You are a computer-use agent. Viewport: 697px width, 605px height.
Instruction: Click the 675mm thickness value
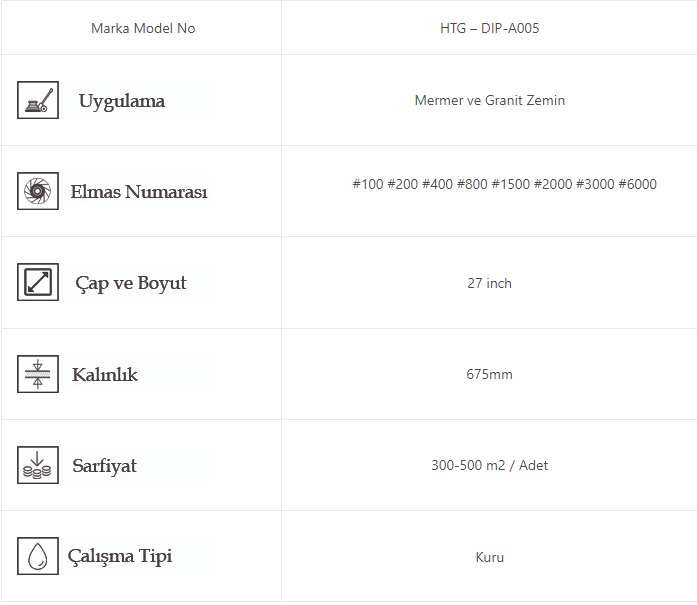[x=489, y=374]
